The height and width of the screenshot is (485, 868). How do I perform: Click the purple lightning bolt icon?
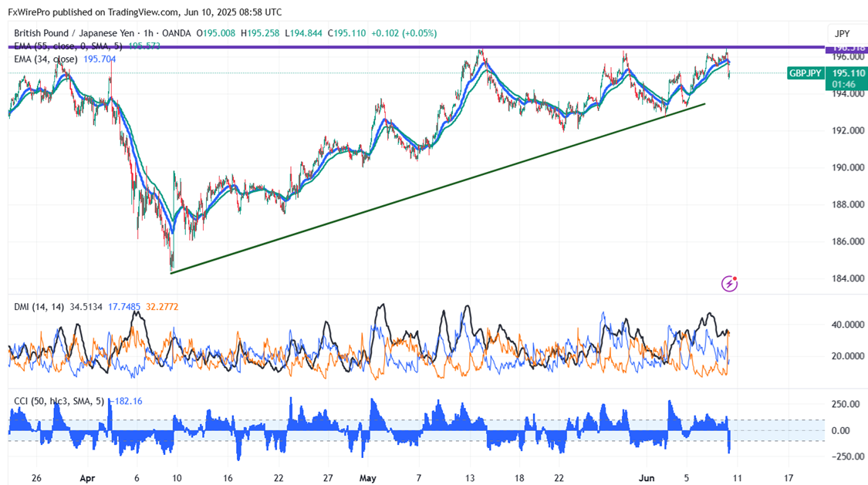tap(729, 284)
